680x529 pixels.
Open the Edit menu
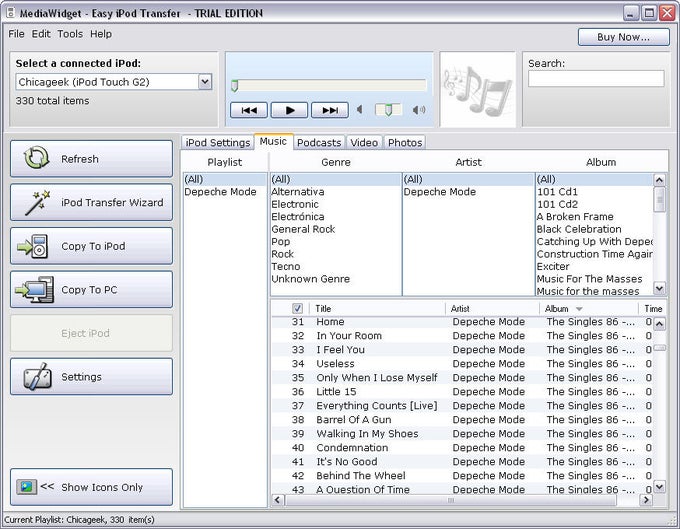coord(41,34)
